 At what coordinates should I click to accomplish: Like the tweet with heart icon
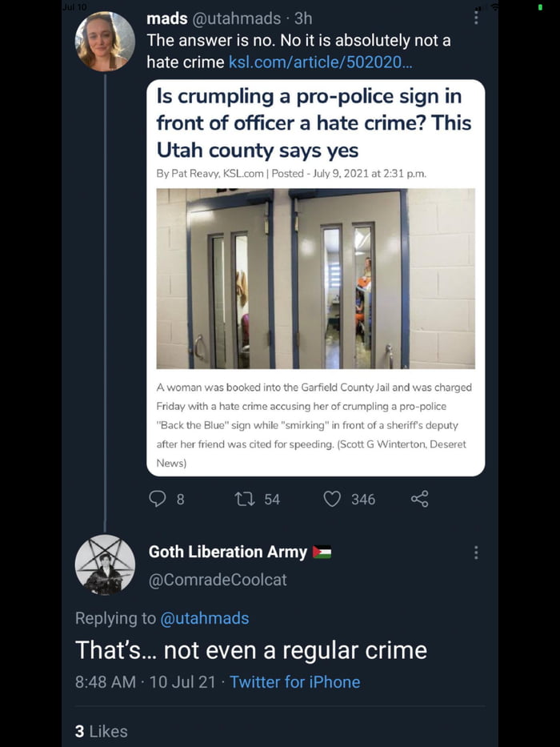point(332,499)
